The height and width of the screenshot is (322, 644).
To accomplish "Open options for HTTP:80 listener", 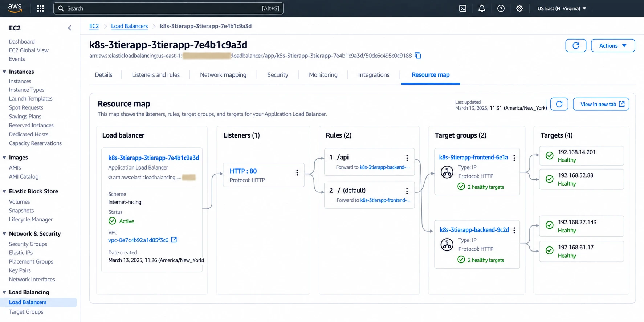I will tap(297, 173).
